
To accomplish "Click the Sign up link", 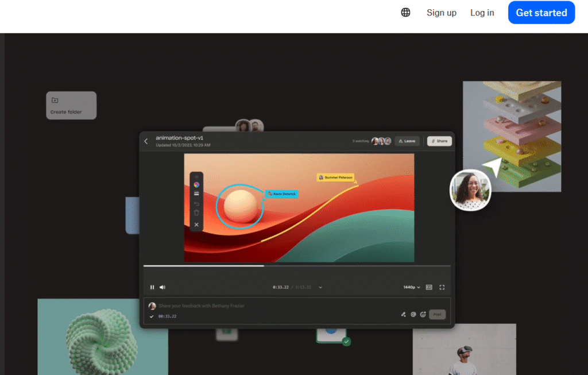I will 441,13.
